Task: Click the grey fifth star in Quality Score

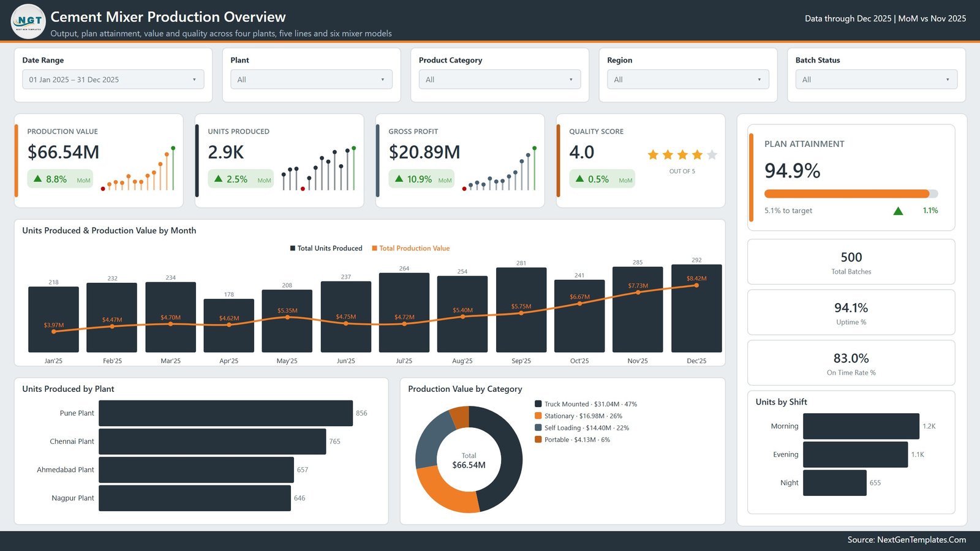Action: coord(712,155)
